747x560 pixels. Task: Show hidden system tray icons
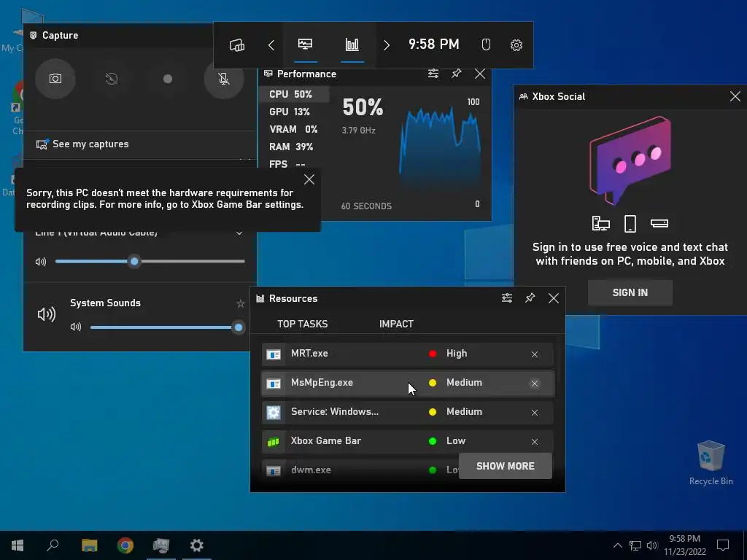click(x=617, y=545)
